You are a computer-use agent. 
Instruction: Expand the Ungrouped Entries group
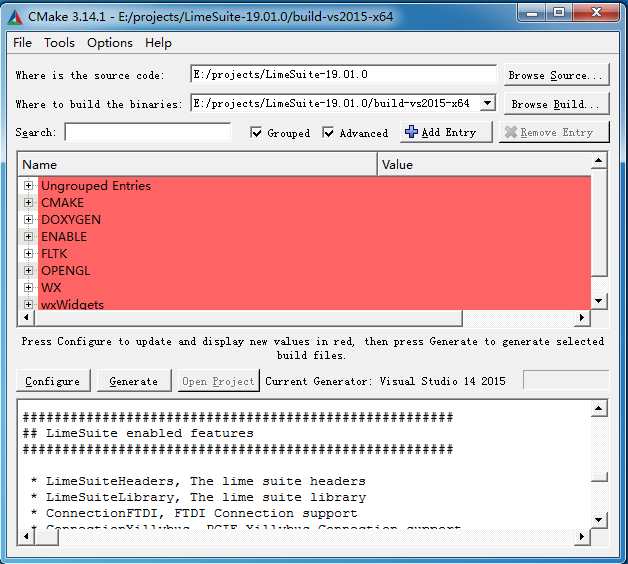click(x=28, y=185)
